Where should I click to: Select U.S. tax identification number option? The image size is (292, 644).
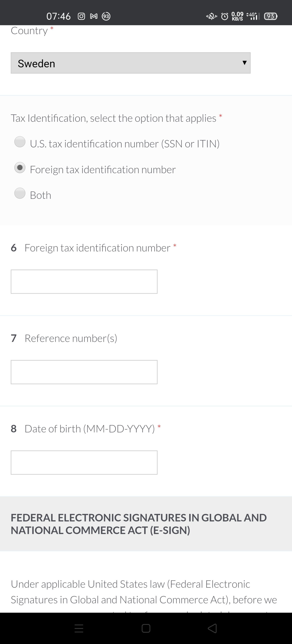coord(20,142)
